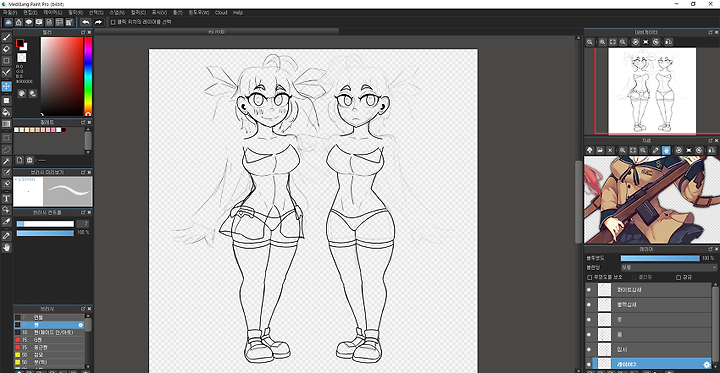Screen dimensions: 720x373
Task: Enable the 잠금 lock checkbox
Action: (678, 277)
